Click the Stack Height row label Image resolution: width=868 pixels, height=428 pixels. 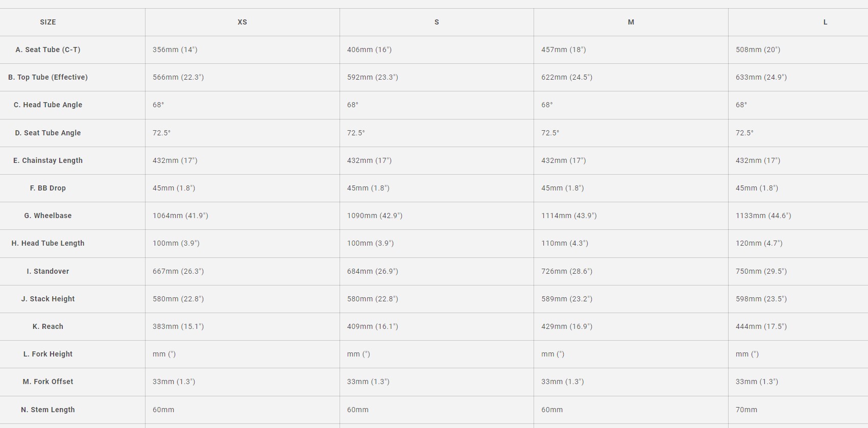[48, 299]
